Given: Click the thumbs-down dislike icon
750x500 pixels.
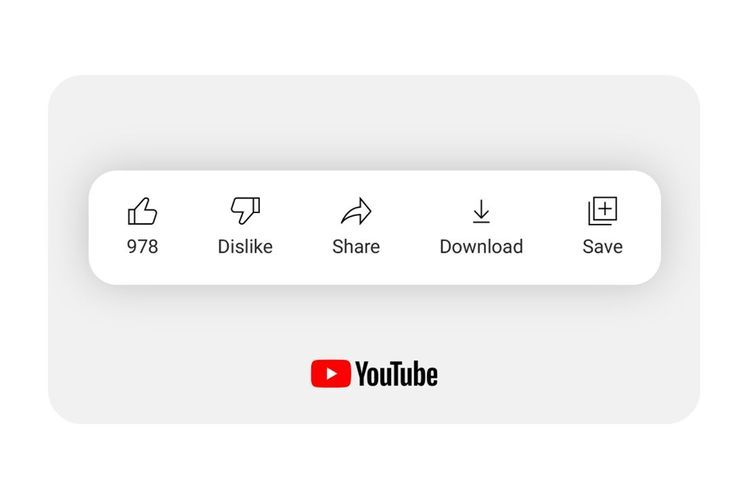Looking at the screenshot, I should (x=245, y=211).
